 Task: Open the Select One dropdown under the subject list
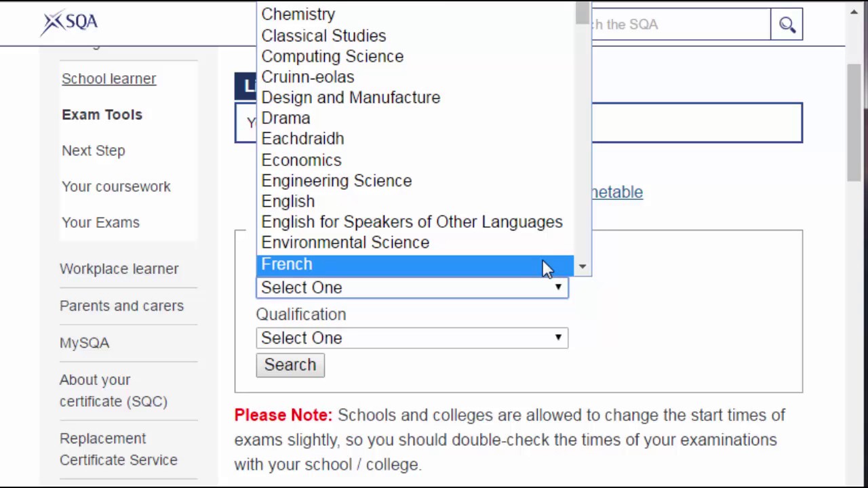point(412,288)
